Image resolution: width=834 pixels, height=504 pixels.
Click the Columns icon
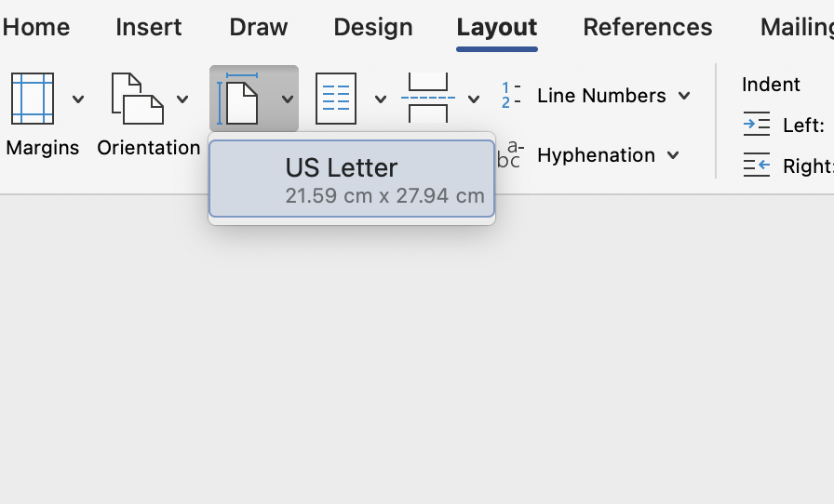[336, 98]
